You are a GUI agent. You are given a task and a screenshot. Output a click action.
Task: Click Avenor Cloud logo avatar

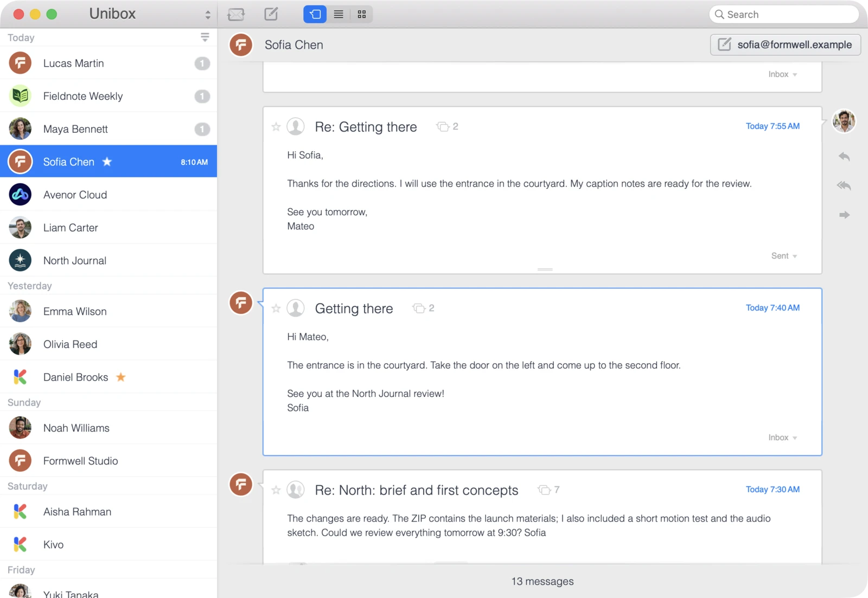coord(20,195)
